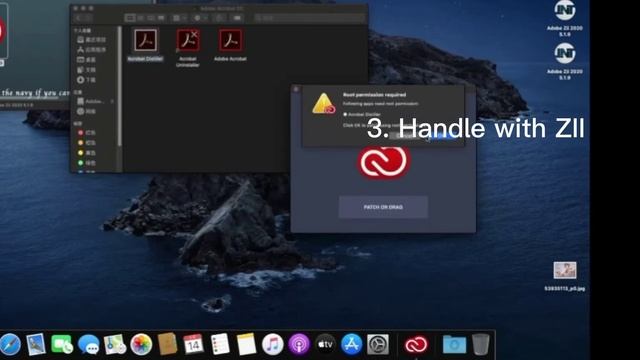Open Contacts from the Dock
640x360 pixels.
pyautogui.click(x=167, y=344)
